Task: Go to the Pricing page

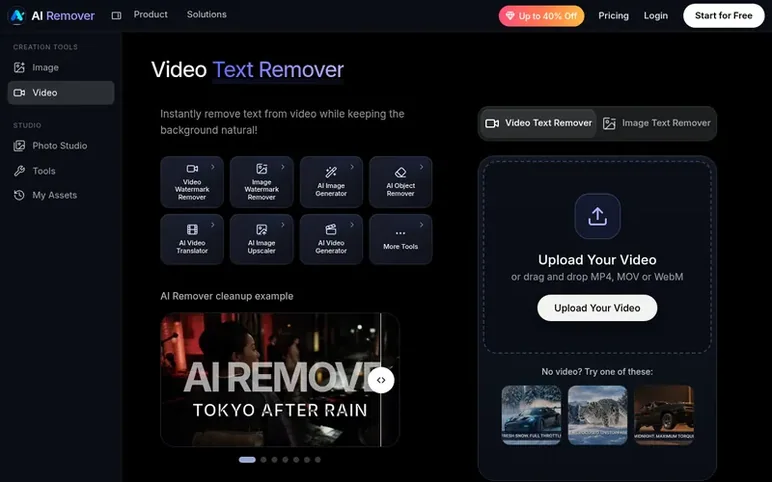Action: coord(613,16)
